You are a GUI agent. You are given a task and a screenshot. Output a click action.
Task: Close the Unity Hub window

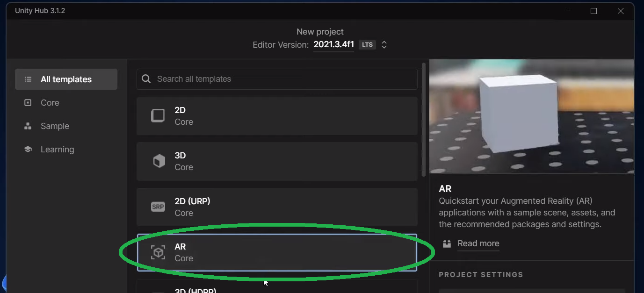621,11
